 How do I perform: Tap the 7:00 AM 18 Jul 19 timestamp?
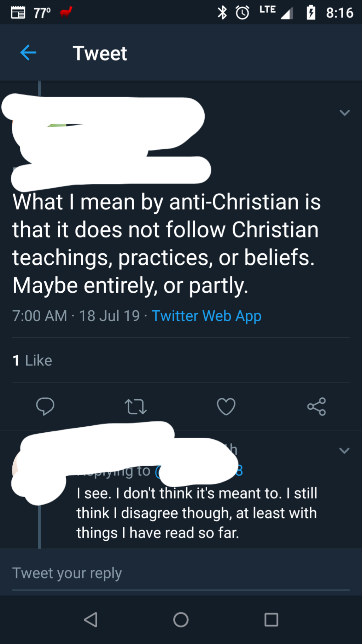click(x=76, y=316)
